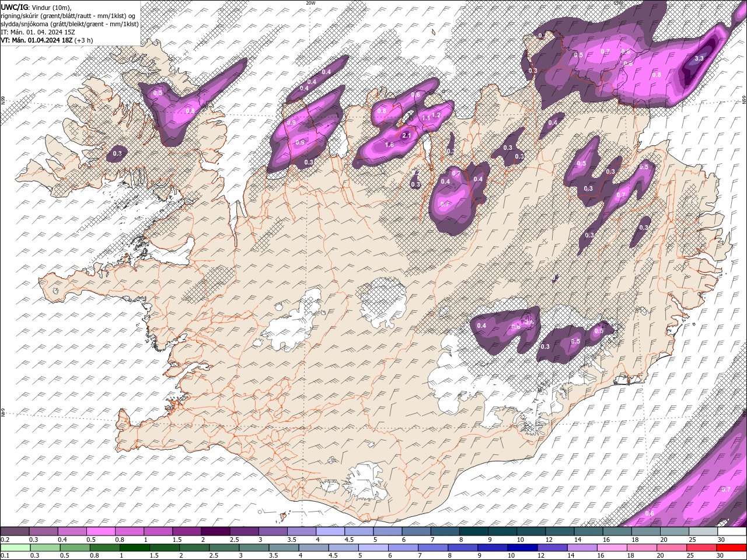Select the pale green swatch above rain-scale label 0.1
The height and width of the screenshot is (560, 747).
pos(15,547)
